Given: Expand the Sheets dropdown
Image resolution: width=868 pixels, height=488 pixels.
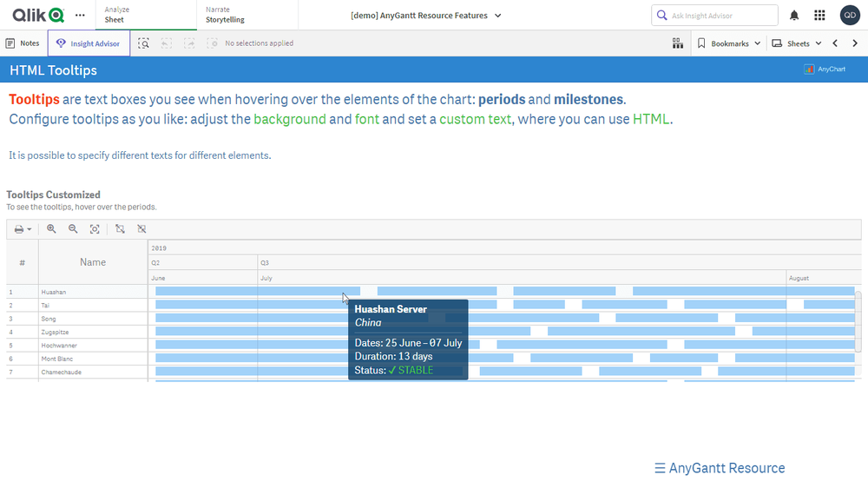Looking at the screenshot, I should [797, 43].
